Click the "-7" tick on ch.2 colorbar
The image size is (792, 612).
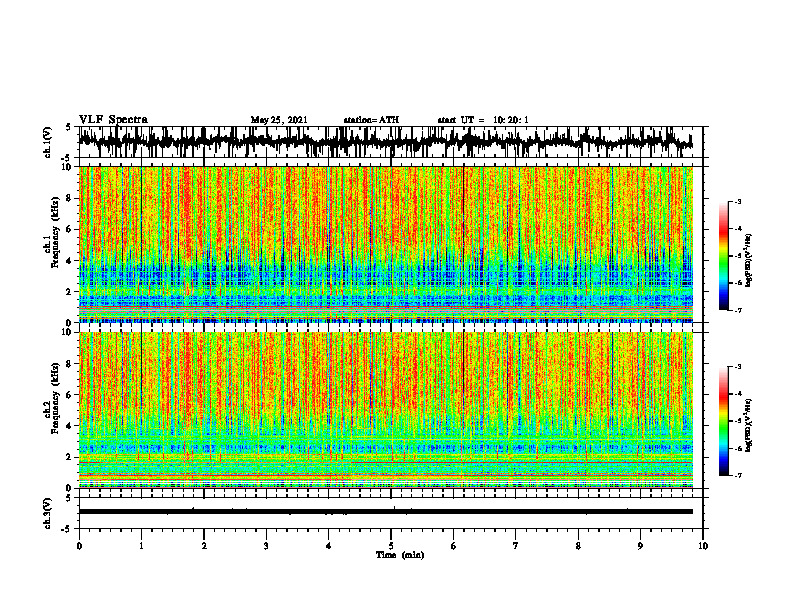(x=738, y=476)
